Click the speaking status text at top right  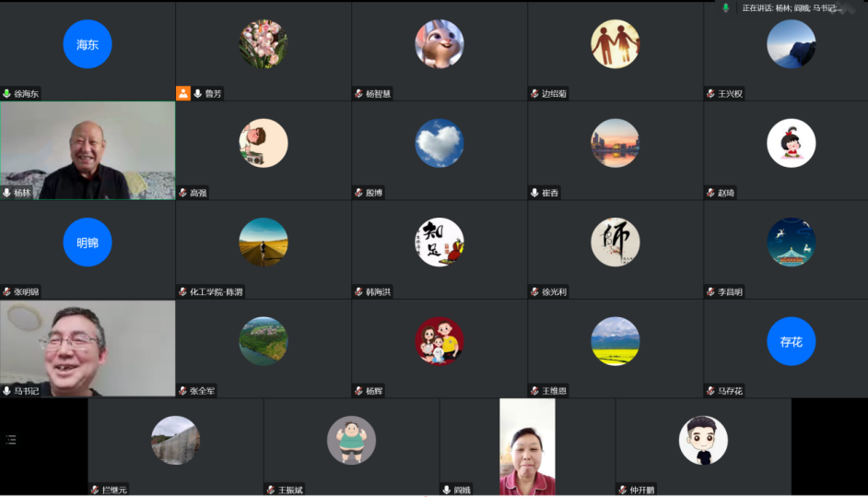(791, 7)
